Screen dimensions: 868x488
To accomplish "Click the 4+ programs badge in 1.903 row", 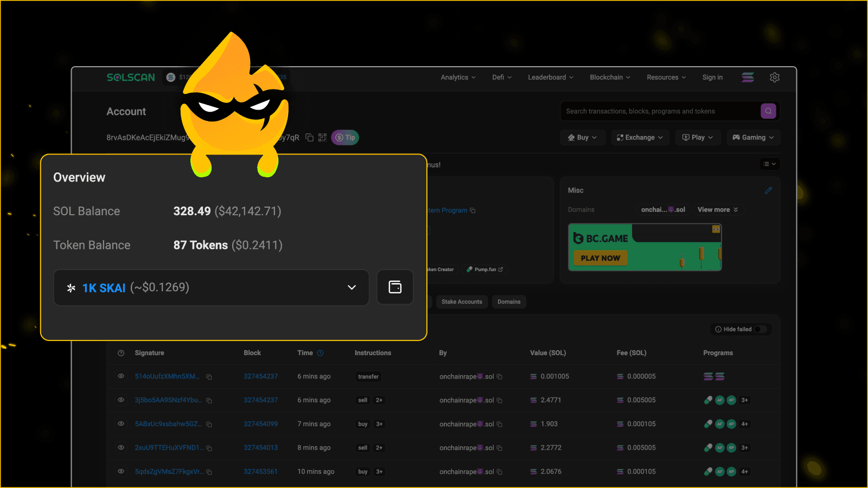I will [745, 424].
